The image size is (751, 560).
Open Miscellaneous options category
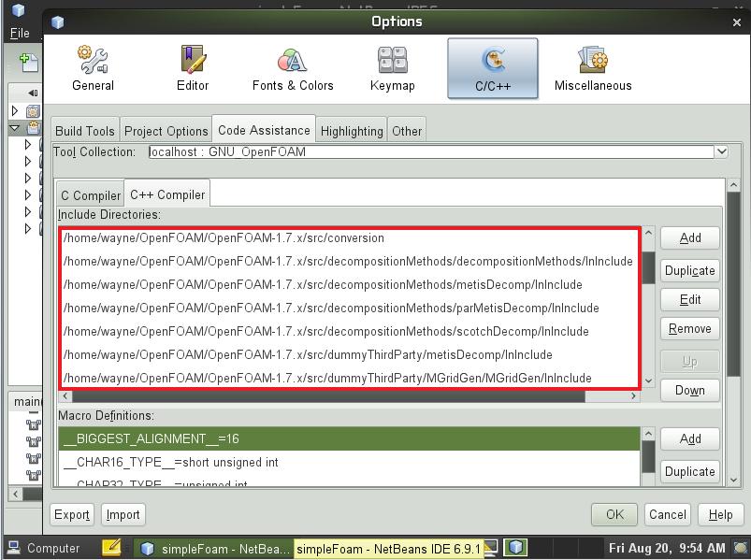point(593,68)
